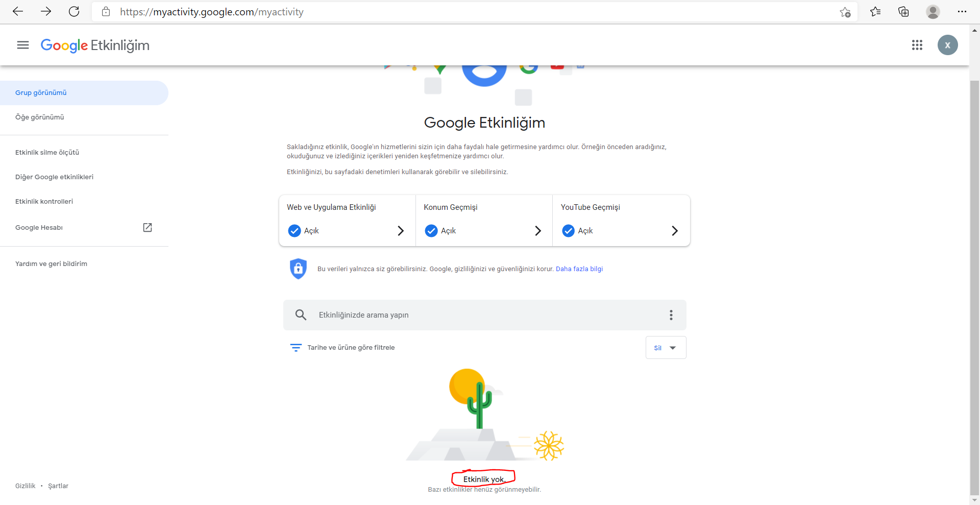Viewport: 980px width, 505px height.
Task: Click the activity search magnifier icon
Action: [x=301, y=315]
